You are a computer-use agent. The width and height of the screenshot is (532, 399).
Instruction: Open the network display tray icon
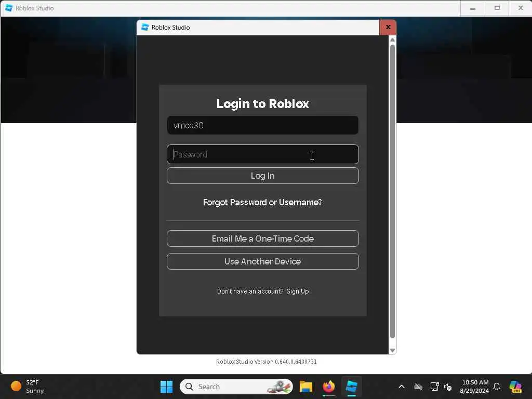pyautogui.click(x=434, y=387)
